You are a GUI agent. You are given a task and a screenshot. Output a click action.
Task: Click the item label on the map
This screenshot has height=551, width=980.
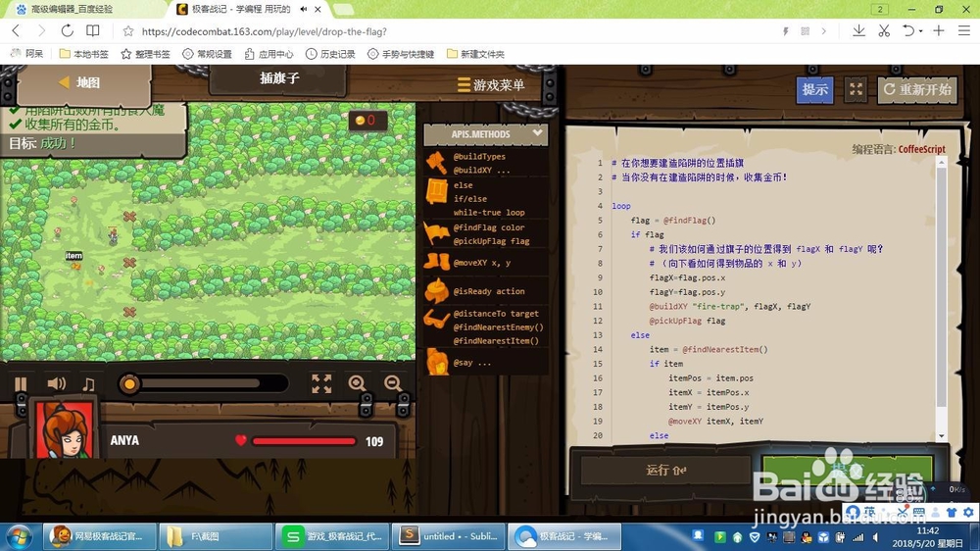pos(73,256)
